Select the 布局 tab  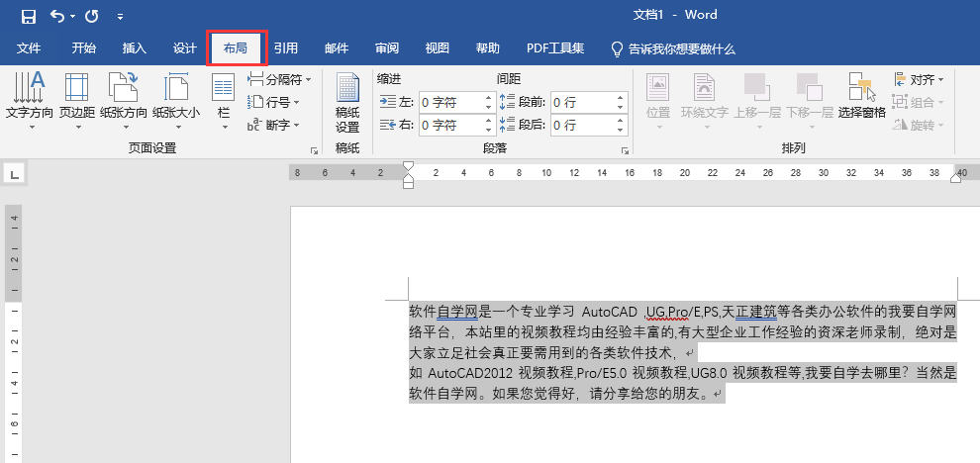coord(237,48)
